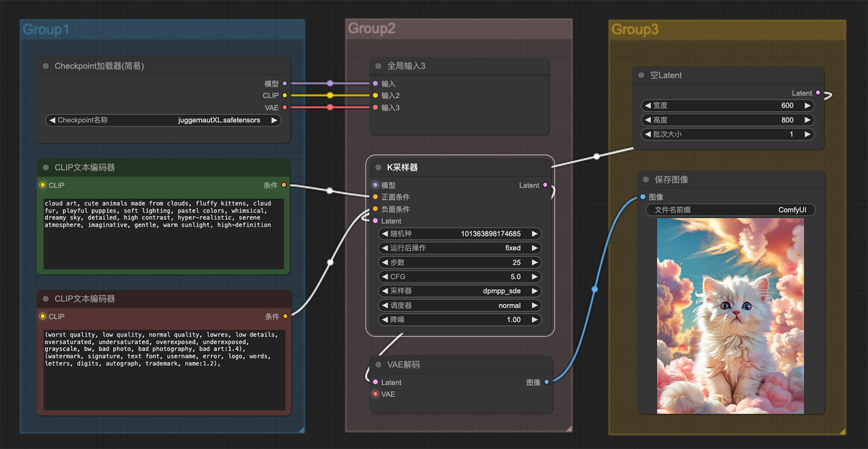Click the Latent input port on VAE解码

pos(376,382)
